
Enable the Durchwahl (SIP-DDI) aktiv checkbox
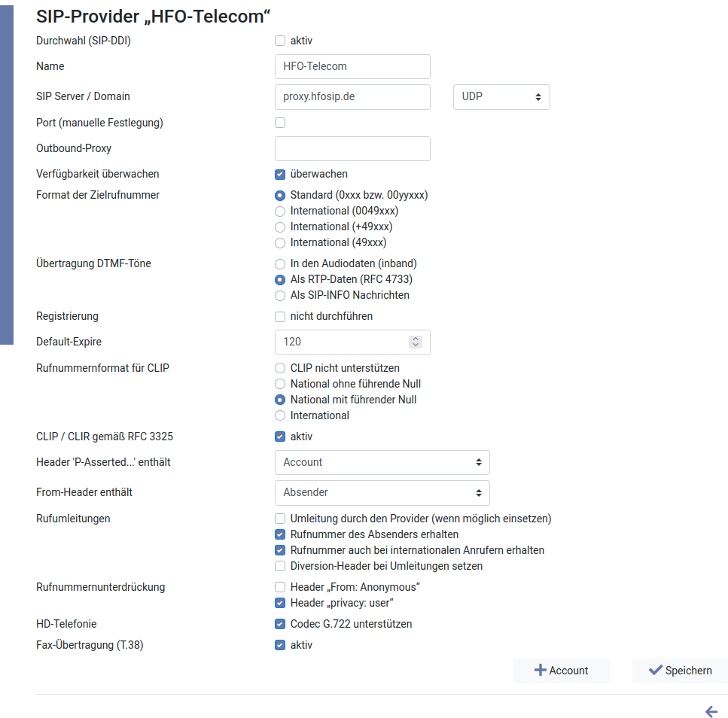(280, 41)
